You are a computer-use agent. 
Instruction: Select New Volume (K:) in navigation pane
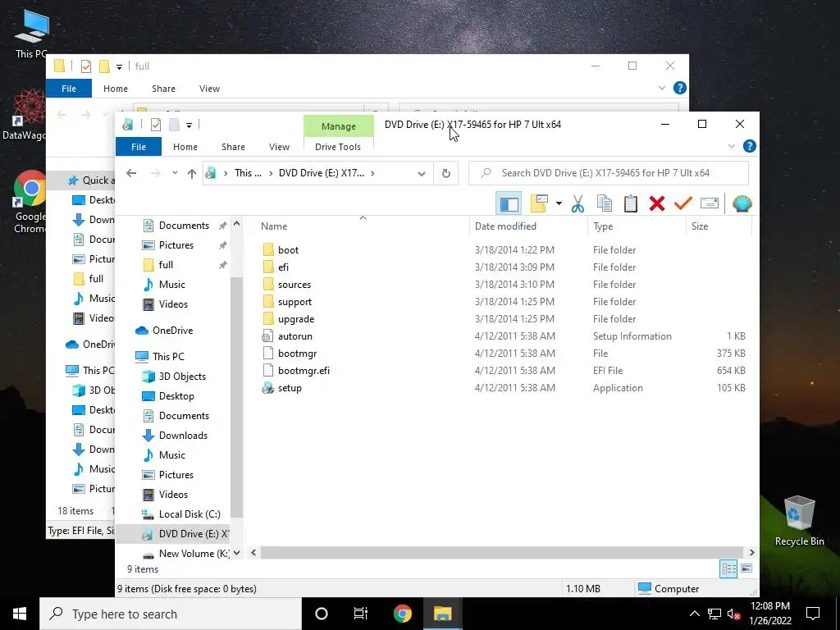[186, 554]
